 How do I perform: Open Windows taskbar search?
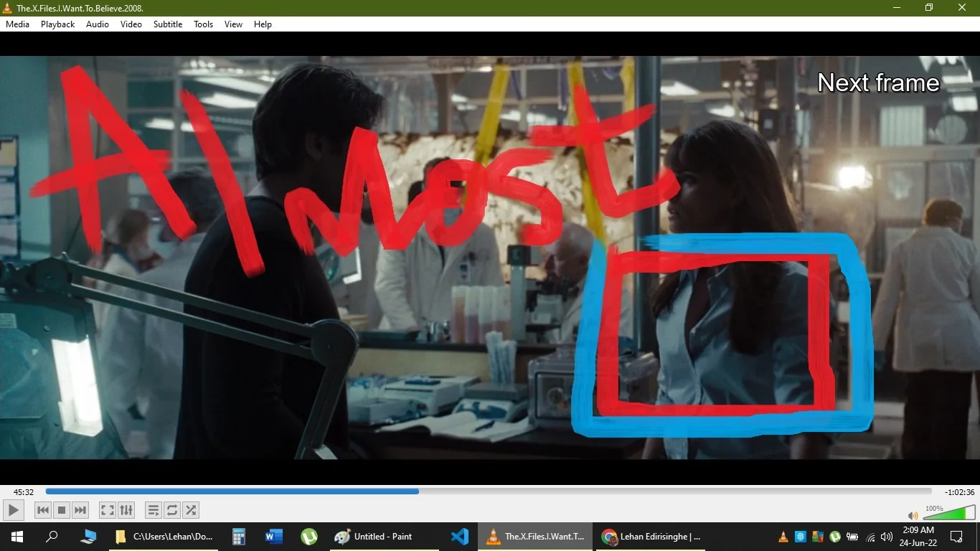click(52, 536)
